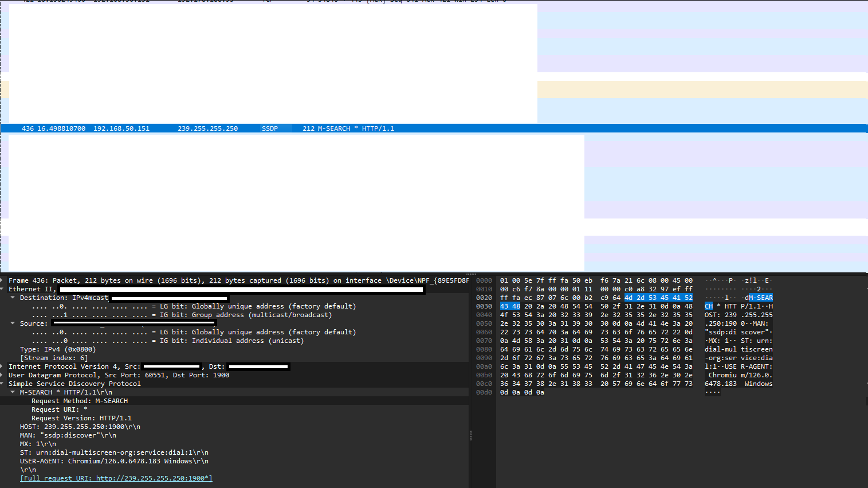Collapse the Simple Service Discovery Protocol arrow

pos(3,384)
